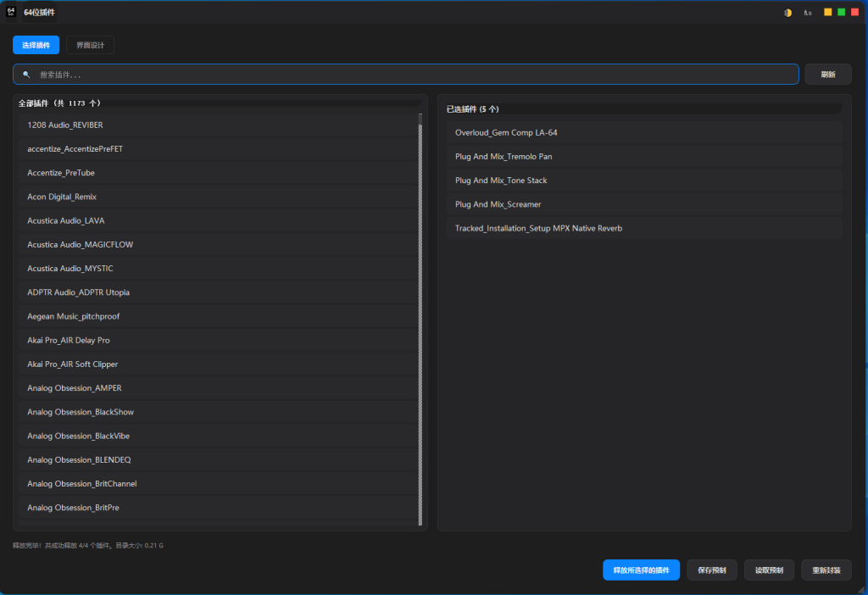Screen dimensions: 868x595
Task: Select Aegean Music_pitchproof plugin
Action: (219, 316)
